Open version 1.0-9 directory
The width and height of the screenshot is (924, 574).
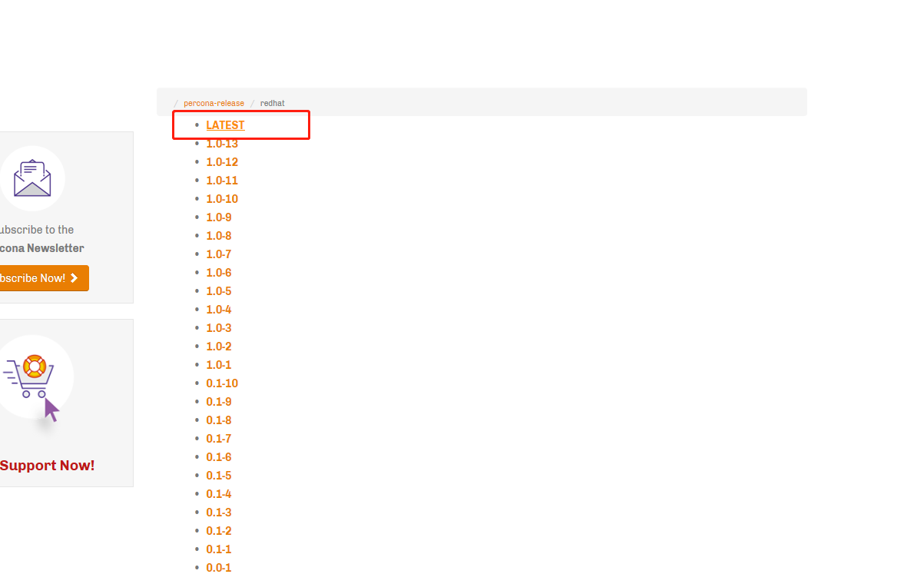click(219, 217)
